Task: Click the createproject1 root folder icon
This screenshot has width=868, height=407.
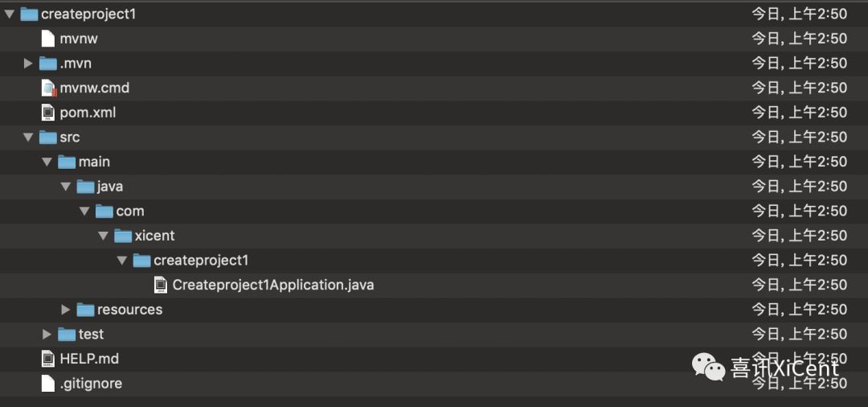Action: coord(29,14)
